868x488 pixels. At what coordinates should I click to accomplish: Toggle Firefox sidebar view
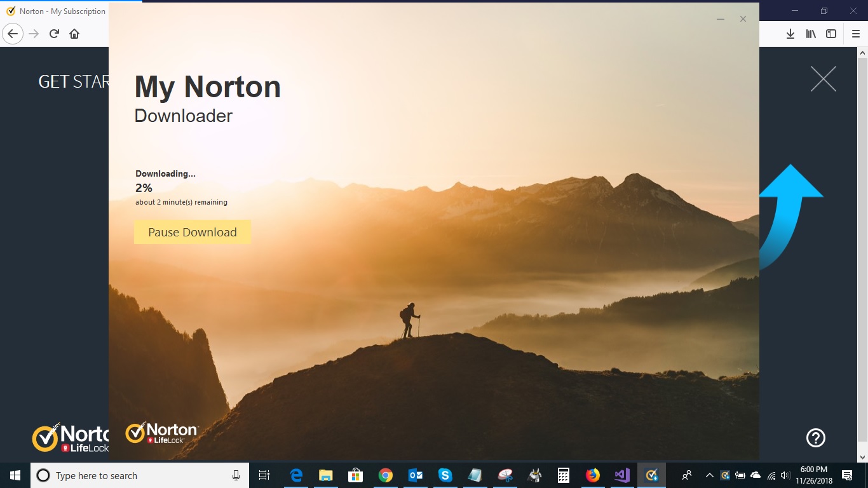831,34
